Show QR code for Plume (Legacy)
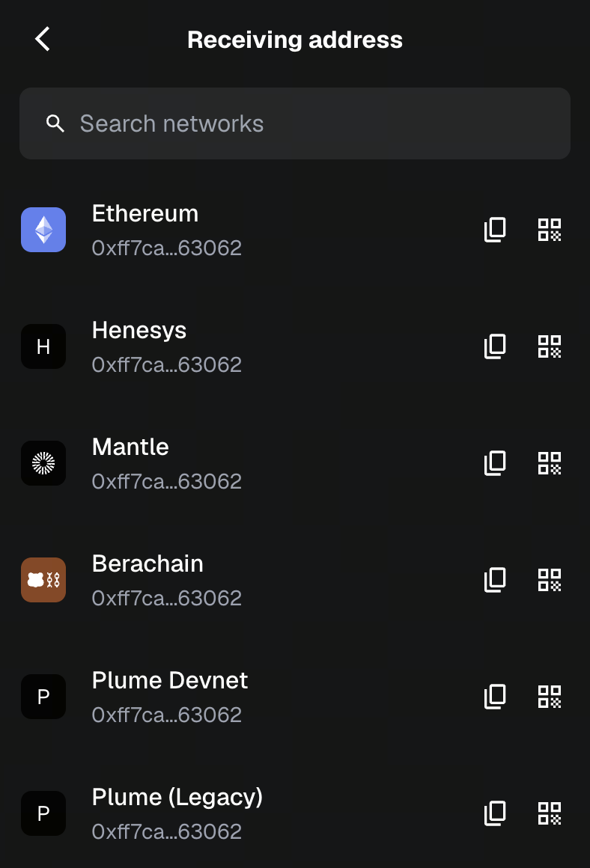The image size is (590, 868). coord(550,813)
